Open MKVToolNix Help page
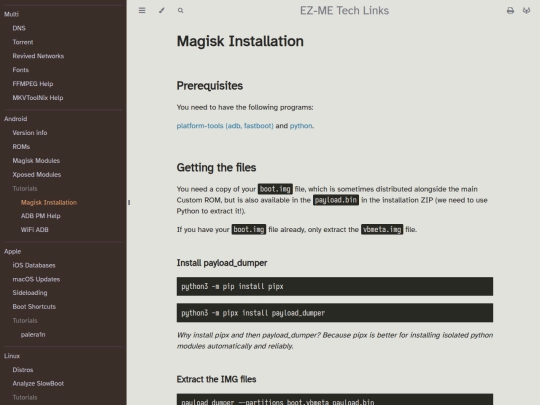Image resolution: width=540 pixels, height=405 pixels. tap(38, 98)
